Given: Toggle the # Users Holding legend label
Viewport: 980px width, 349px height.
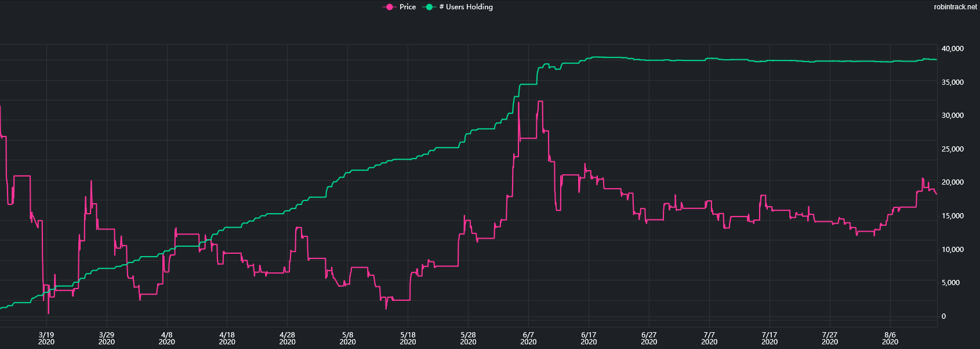Looking at the screenshot, I should coord(466,7).
